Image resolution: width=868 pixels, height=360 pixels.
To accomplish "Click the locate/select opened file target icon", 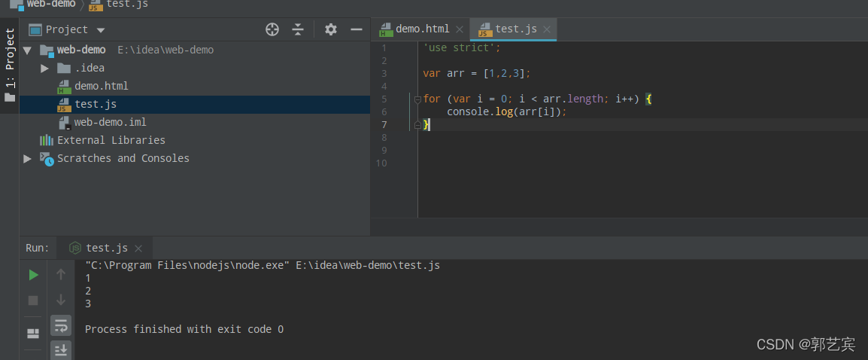I will coord(272,29).
